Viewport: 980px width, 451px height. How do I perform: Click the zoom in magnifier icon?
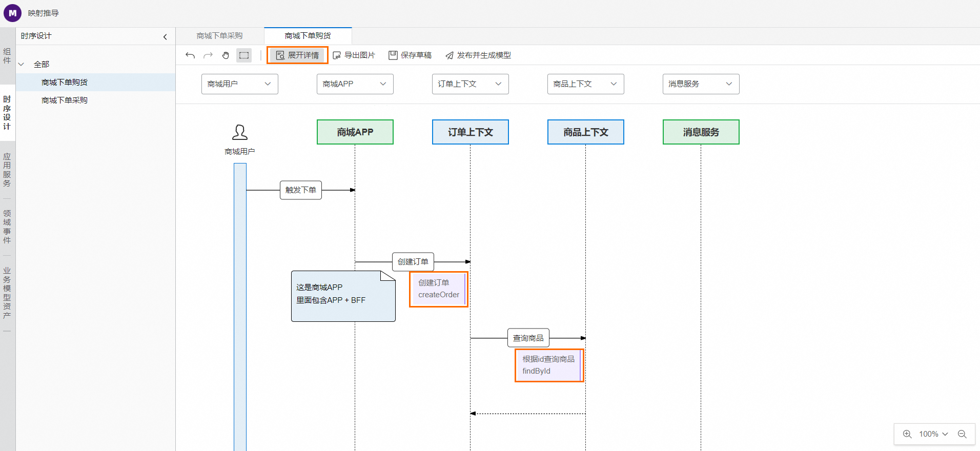[x=907, y=434]
